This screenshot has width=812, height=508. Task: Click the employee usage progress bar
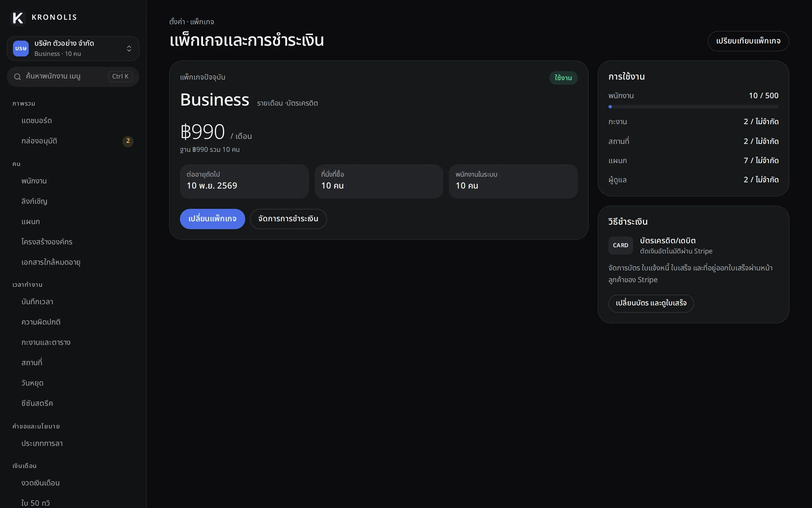click(693, 107)
